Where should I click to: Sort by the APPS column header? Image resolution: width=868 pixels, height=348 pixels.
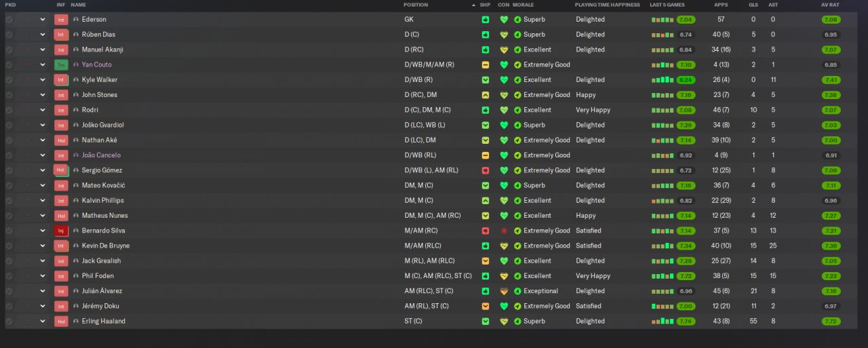pos(722,5)
